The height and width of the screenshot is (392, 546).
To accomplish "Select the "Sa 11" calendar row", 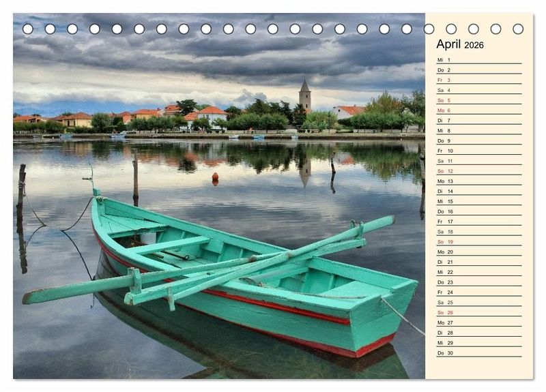I will 479,161.
